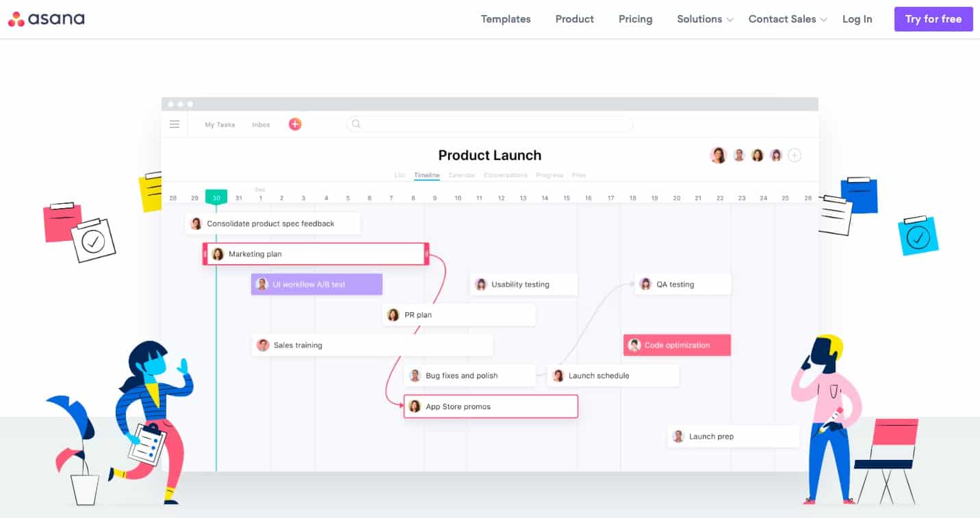Click the red plus add-task button
The width and height of the screenshot is (980, 518).
coord(295,125)
